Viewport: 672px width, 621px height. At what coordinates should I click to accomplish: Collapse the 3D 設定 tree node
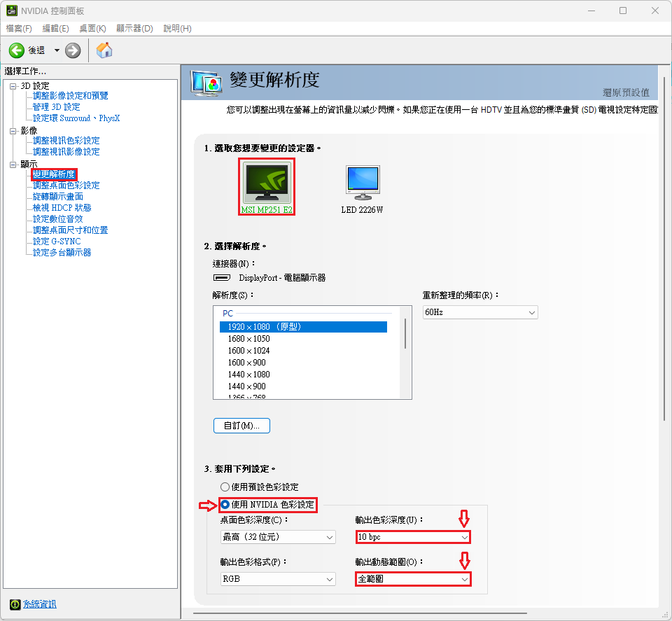pos(13,86)
